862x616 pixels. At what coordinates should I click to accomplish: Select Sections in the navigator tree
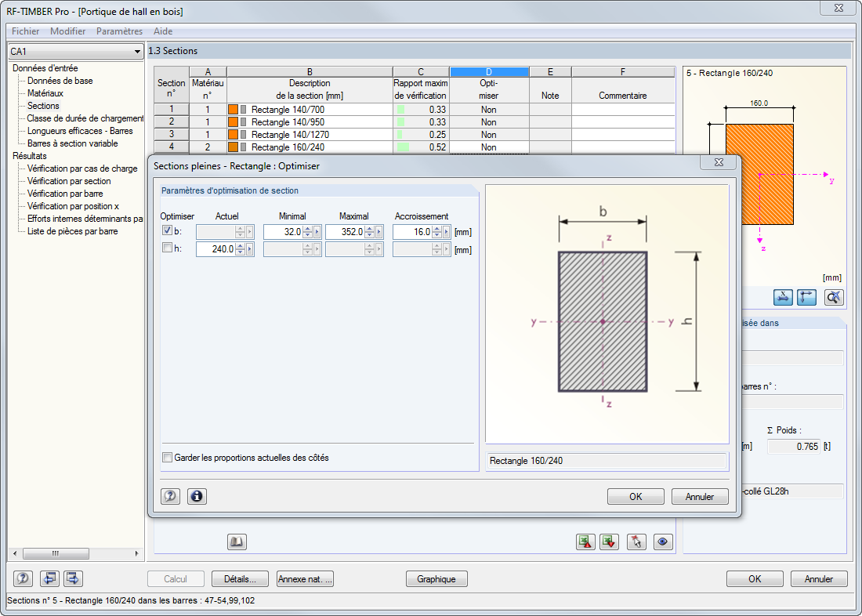pyautogui.click(x=43, y=106)
